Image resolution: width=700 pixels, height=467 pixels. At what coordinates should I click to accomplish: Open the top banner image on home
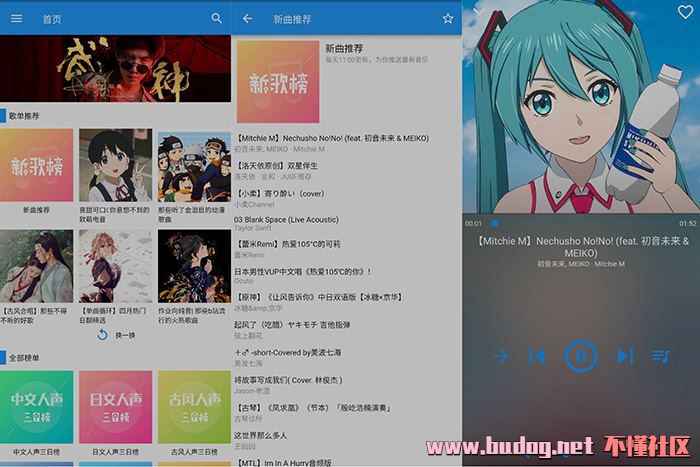coord(116,69)
